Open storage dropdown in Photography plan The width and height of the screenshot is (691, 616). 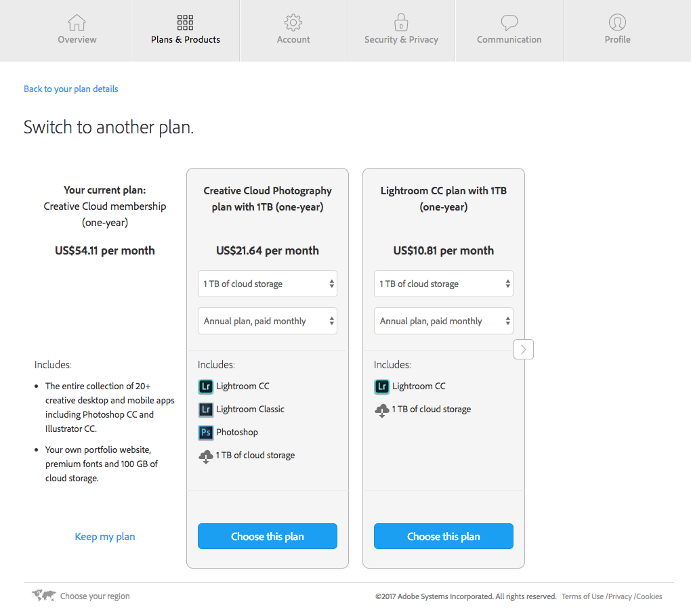pyautogui.click(x=268, y=284)
